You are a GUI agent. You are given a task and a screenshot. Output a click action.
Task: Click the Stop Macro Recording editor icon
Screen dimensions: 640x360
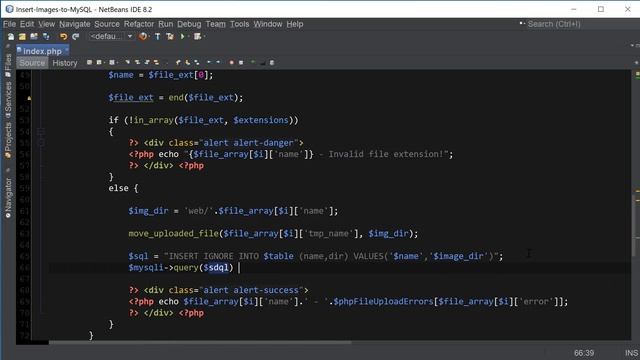tap(241, 62)
